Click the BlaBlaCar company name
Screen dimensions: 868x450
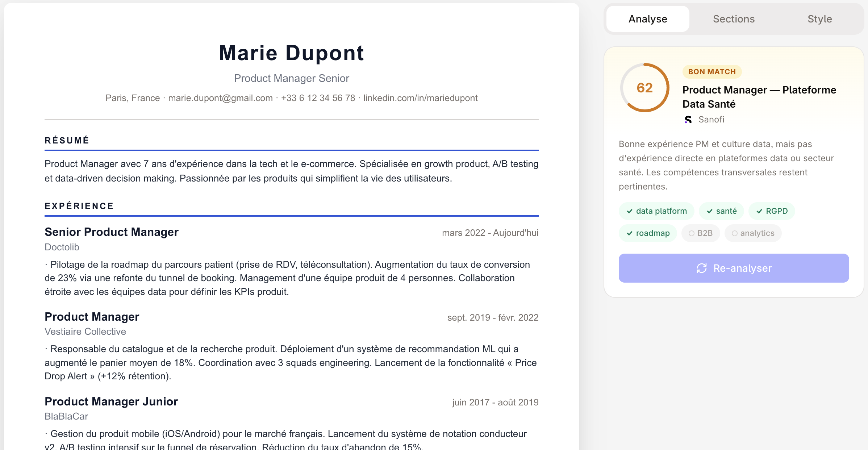coord(66,416)
